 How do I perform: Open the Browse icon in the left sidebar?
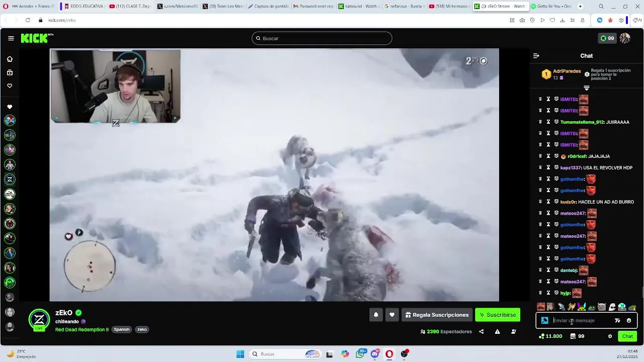click(x=10, y=72)
